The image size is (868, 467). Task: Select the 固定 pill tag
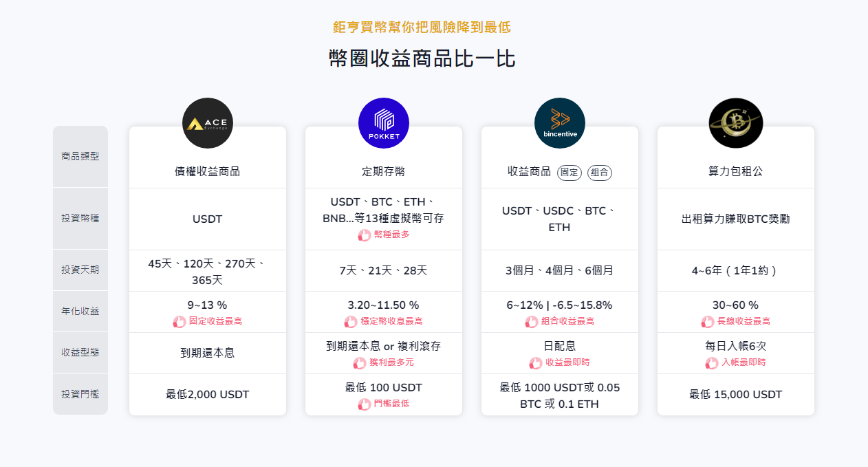click(x=569, y=172)
